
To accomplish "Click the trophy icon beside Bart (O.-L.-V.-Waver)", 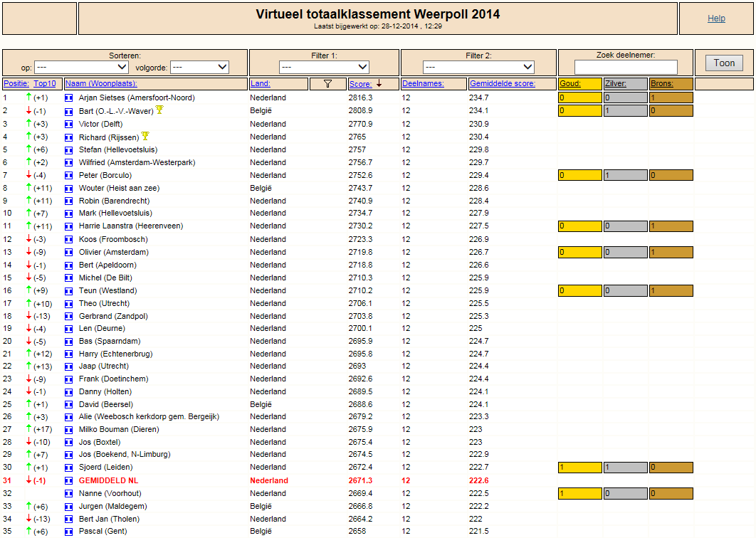I will click(x=159, y=110).
